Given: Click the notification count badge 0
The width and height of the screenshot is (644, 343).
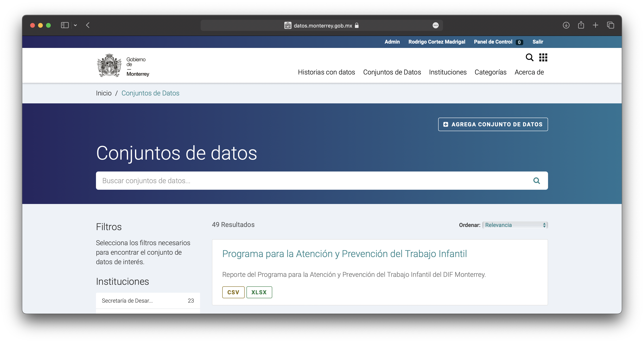Looking at the screenshot, I should click(x=519, y=42).
